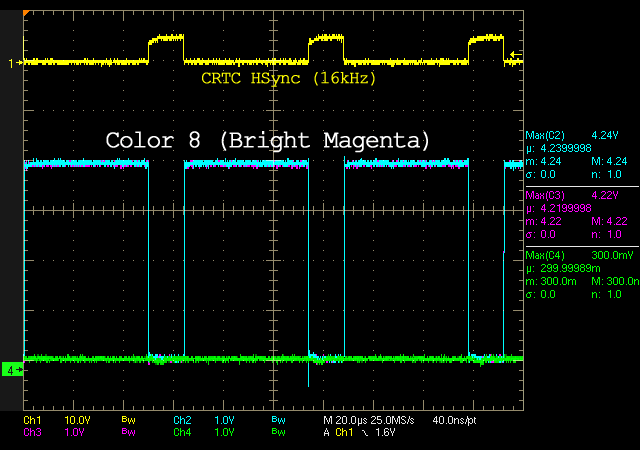
Task: Click the CRTC HSync (16kHz) waveform label
Action: pos(288,78)
